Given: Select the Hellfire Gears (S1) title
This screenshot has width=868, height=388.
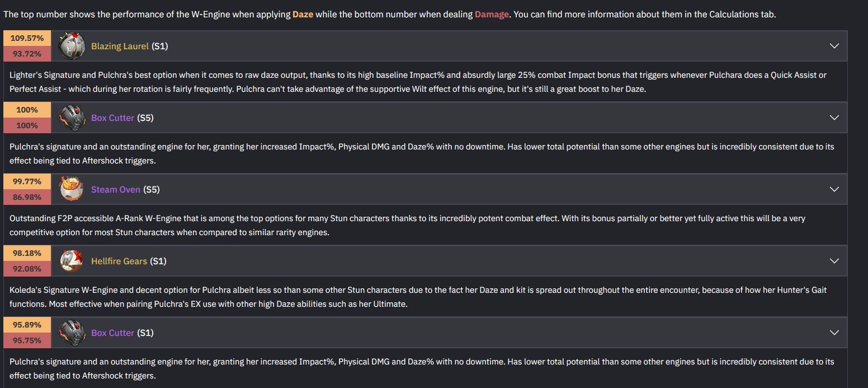Looking at the screenshot, I should pos(129,261).
